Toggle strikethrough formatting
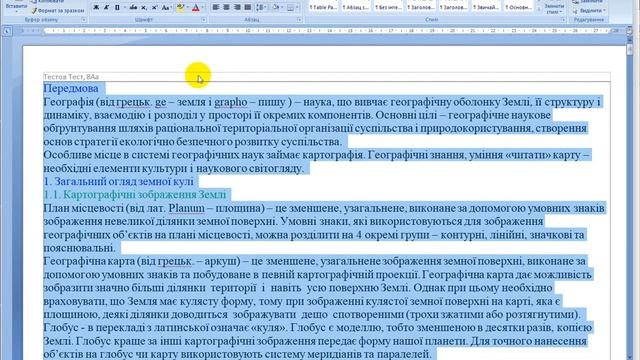 click(133, 8)
